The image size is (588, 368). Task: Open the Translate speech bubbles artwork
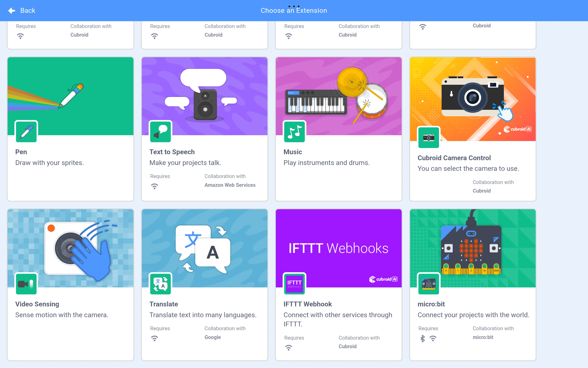click(x=205, y=248)
